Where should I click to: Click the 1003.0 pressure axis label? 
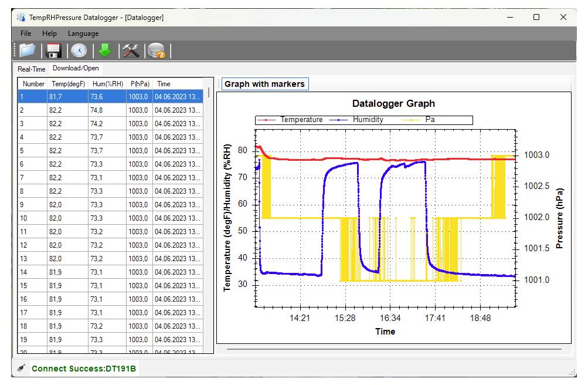click(536, 155)
